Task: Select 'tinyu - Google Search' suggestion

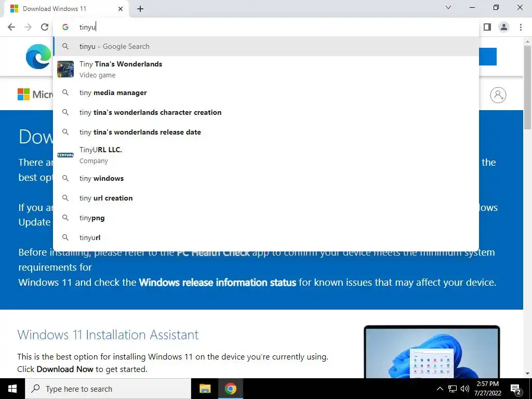Action: point(266,46)
